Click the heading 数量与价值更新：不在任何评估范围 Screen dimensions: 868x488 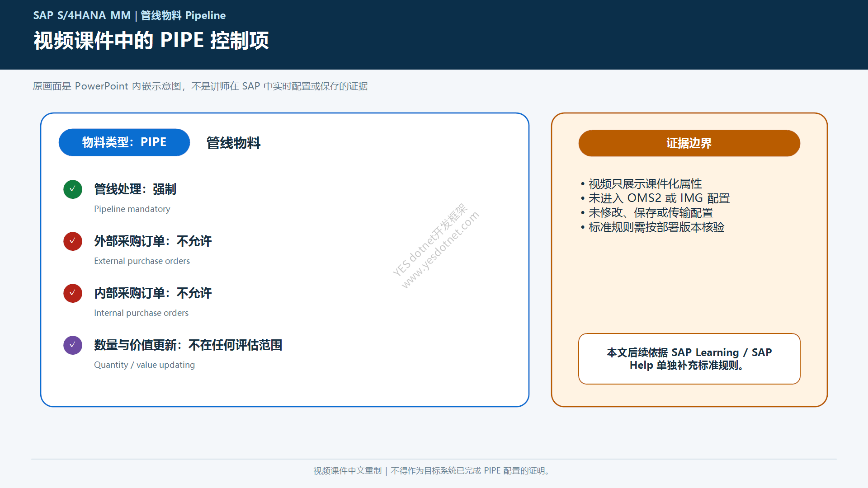click(188, 345)
